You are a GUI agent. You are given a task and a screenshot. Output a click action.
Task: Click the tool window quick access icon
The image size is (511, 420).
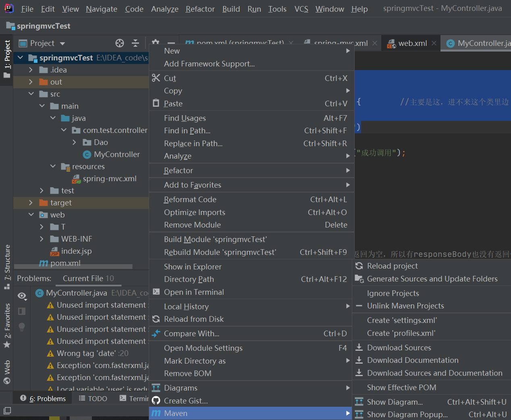(7, 411)
